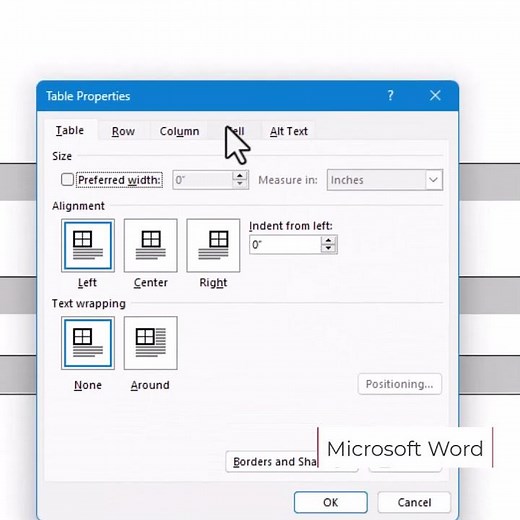Screen dimensions: 520x520
Task: Select None text wrapping icon
Action: [88, 343]
